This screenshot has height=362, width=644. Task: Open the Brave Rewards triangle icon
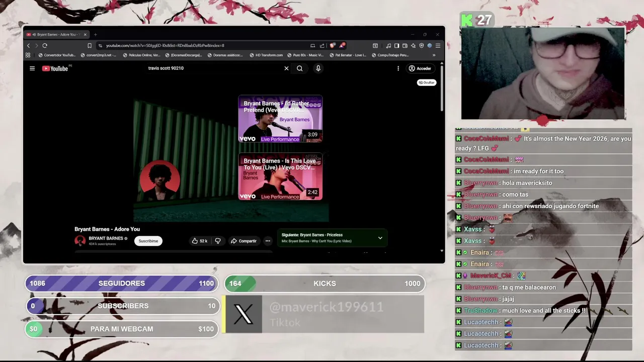click(342, 45)
